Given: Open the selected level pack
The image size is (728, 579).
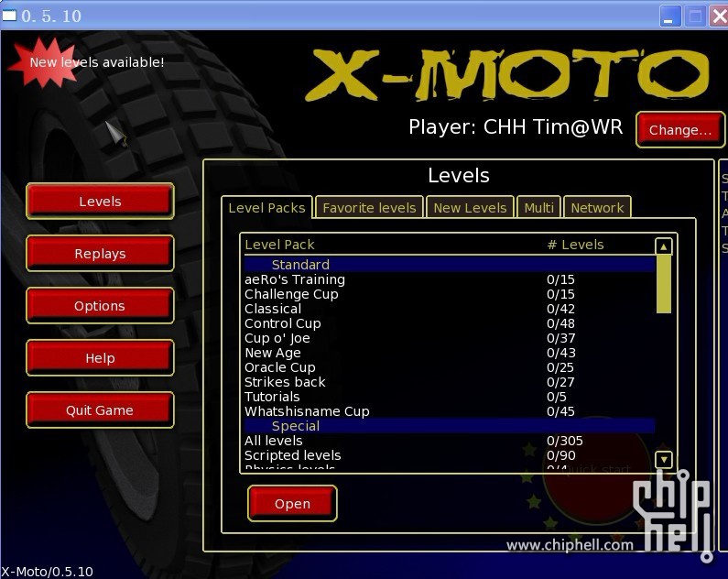Looking at the screenshot, I should point(292,503).
